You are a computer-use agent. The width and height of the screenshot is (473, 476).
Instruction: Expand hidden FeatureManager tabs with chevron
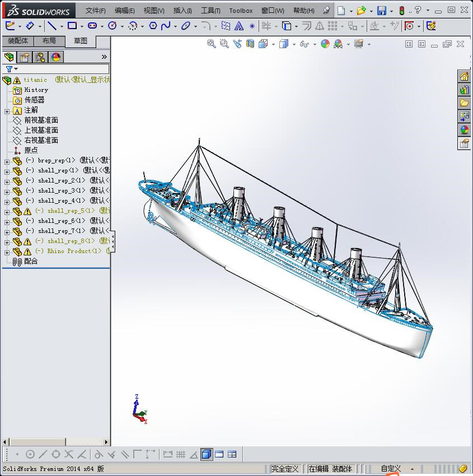coord(104,57)
